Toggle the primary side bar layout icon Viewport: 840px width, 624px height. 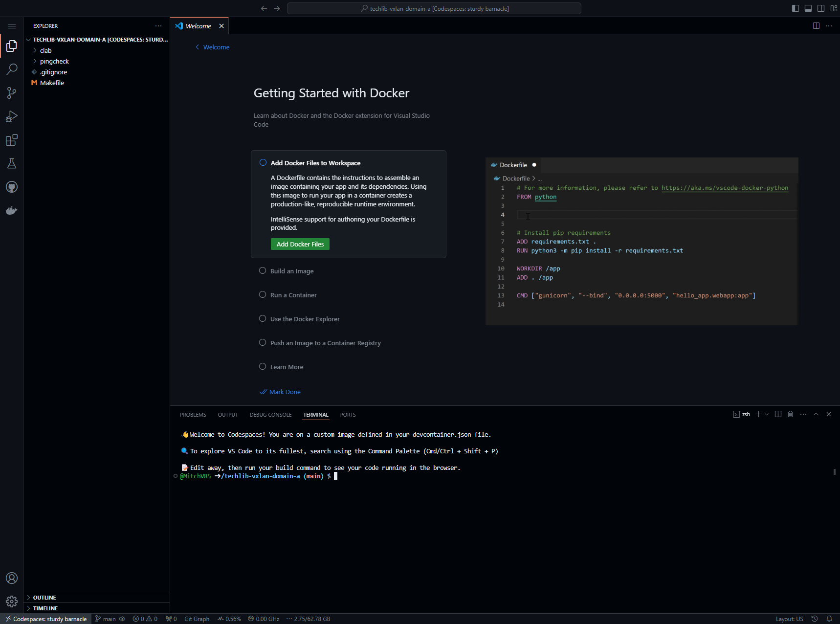click(x=796, y=8)
